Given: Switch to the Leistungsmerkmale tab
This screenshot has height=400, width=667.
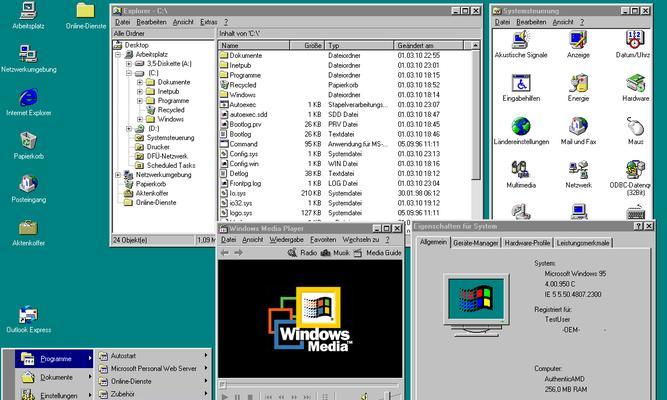Looking at the screenshot, I should coord(583,243).
